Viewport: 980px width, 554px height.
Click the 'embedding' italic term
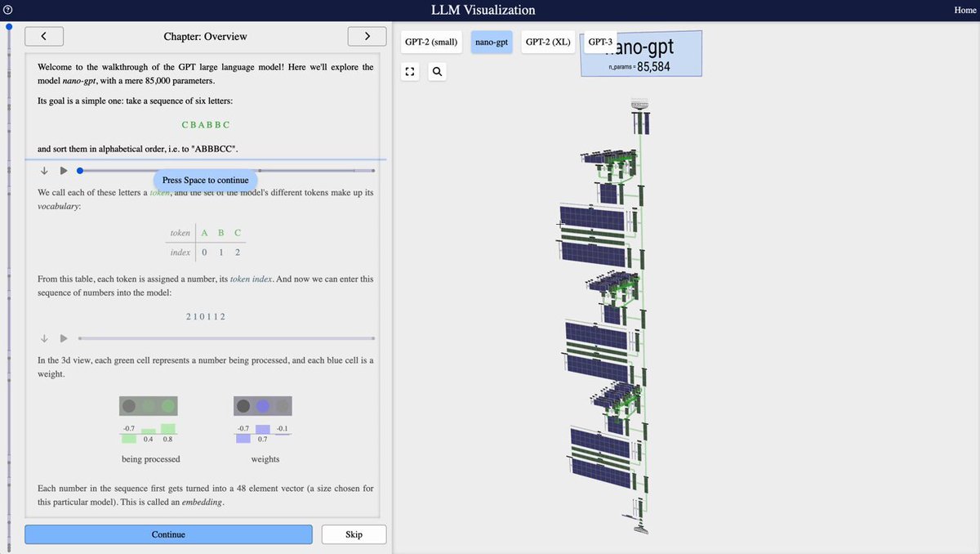[202, 503]
